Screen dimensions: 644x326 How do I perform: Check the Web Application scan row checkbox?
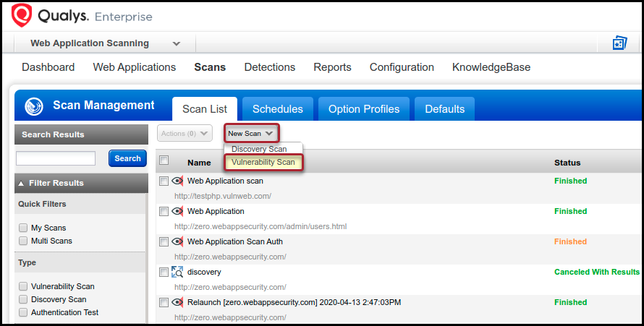click(x=164, y=181)
